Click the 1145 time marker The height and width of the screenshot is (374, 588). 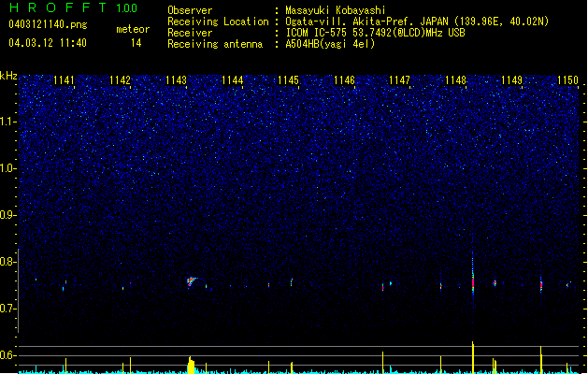coord(288,79)
